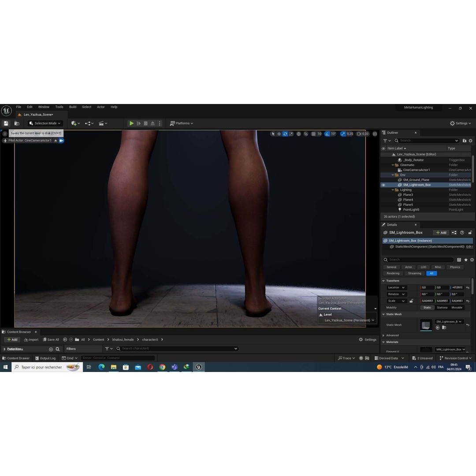Open Browse to Content icon in toolbar

17,123
